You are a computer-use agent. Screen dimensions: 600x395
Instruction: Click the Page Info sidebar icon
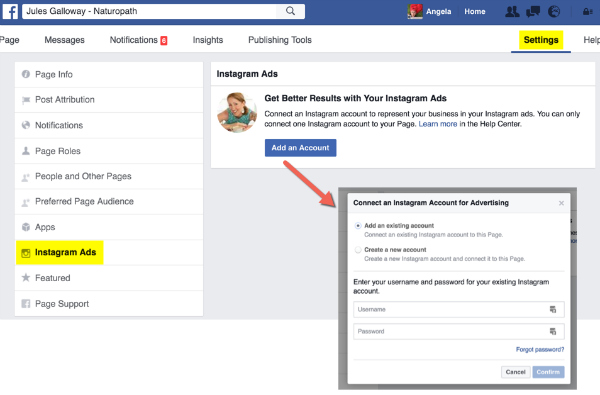[26, 74]
